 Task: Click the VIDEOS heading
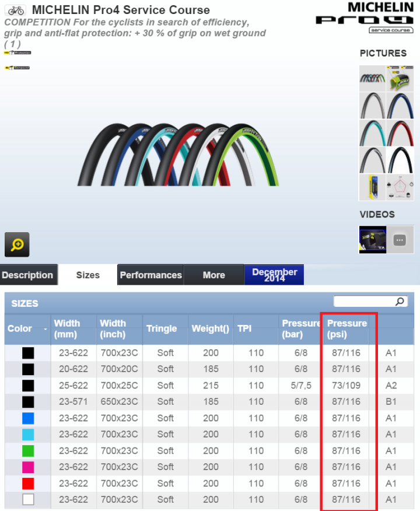click(x=377, y=215)
